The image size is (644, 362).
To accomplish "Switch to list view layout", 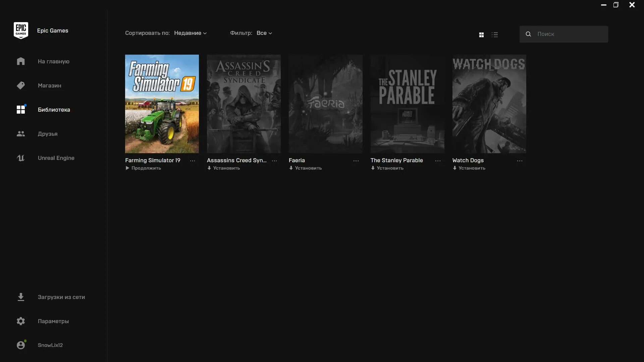I will (495, 35).
